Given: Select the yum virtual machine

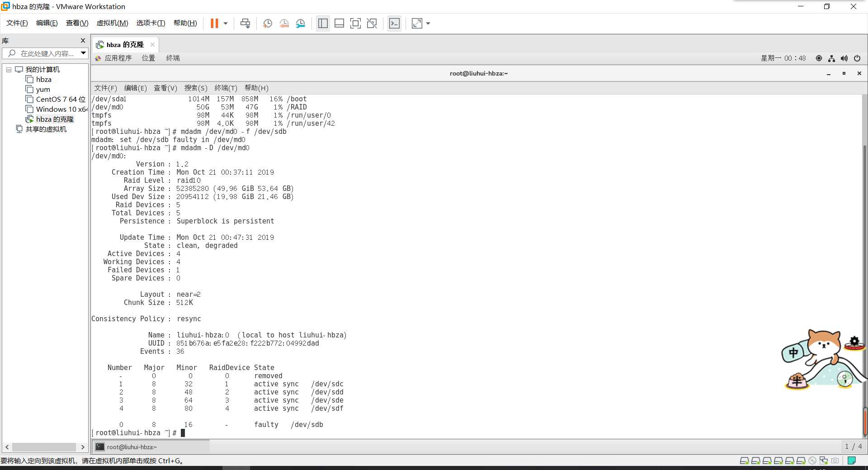Looking at the screenshot, I should (x=38, y=90).
